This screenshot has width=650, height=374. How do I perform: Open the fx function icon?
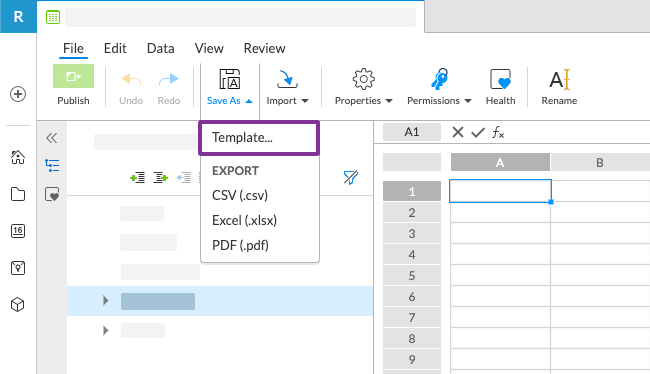498,133
